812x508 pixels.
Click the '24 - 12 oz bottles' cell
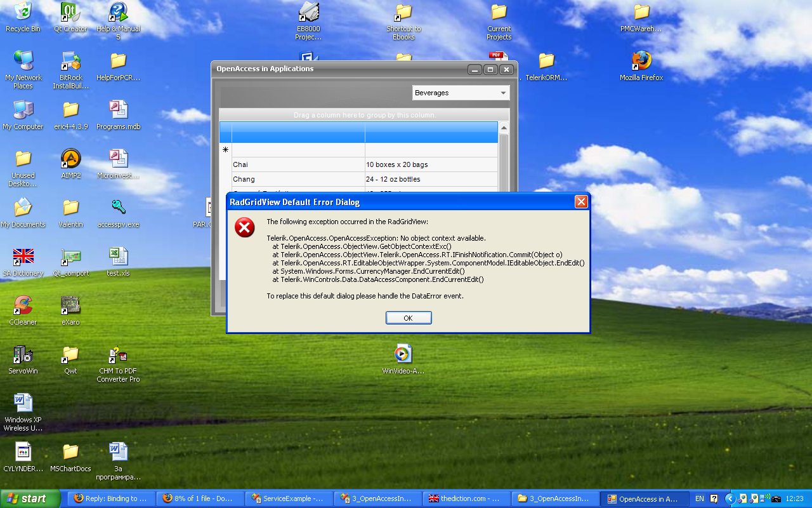pyautogui.click(x=431, y=179)
